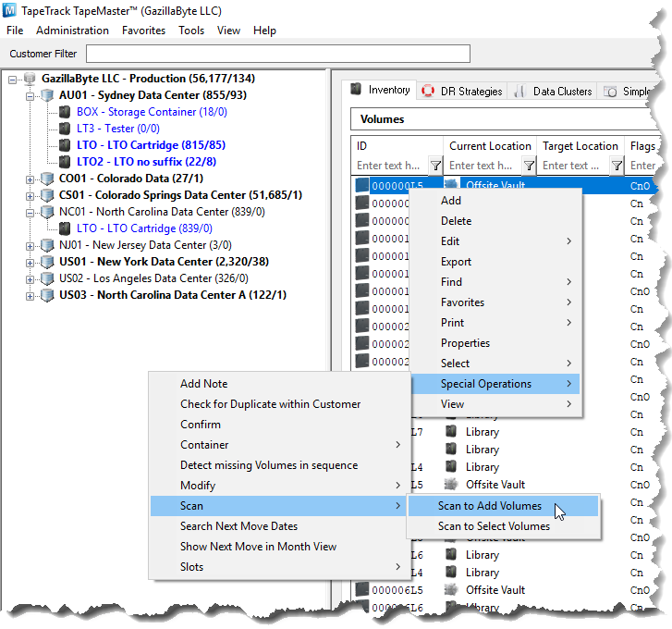Click the GazillaByte LLC Production server icon

point(30,79)
